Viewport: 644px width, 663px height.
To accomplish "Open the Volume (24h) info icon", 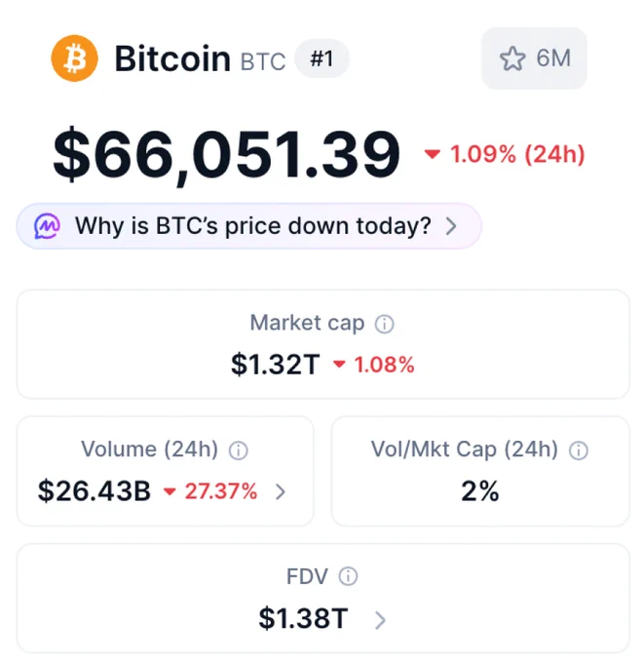I will point(239,450).
